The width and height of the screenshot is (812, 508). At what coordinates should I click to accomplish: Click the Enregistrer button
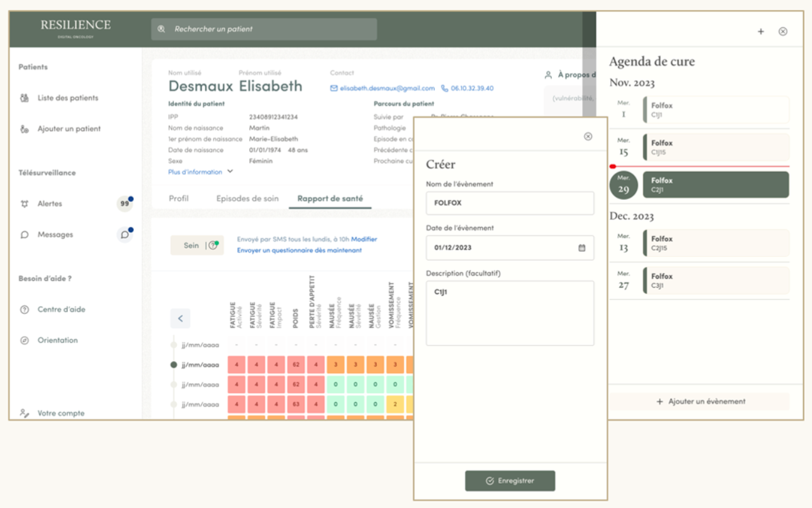click(510, 481)
